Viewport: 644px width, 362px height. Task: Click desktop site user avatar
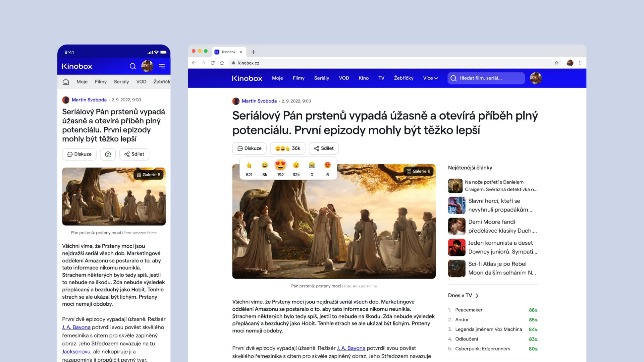(536, 78)
